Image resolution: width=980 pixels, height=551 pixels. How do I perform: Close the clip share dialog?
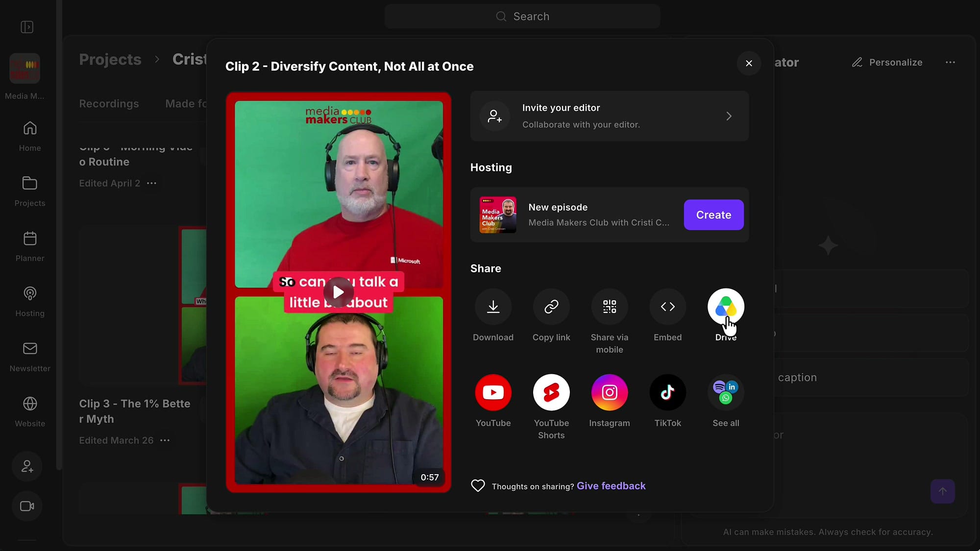click(749, 63)
